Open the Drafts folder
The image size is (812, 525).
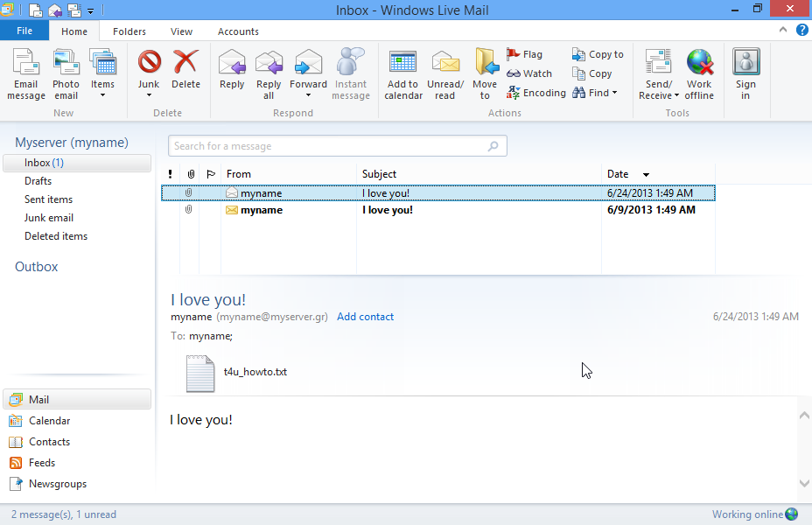(38, 181)
